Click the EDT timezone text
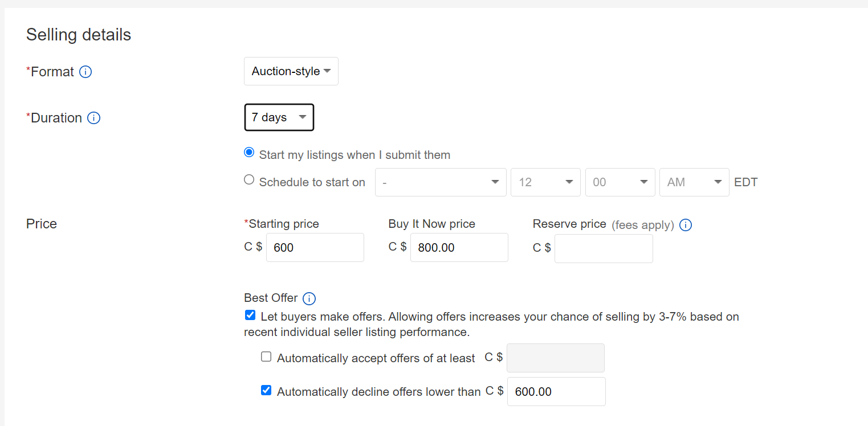The height and width of the screenshot is (426, 868). (x=746, y=182)
